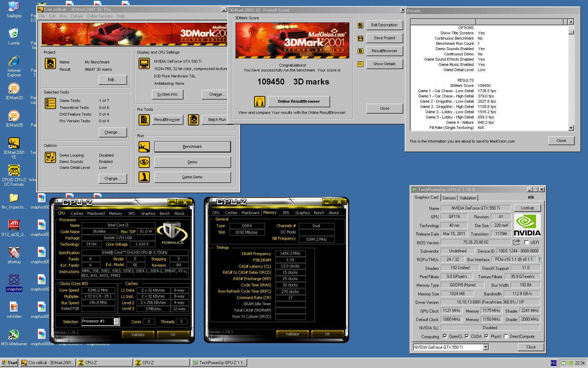Click the Benchmark run icon
This screenshot has height=368, width=588.
144,147
